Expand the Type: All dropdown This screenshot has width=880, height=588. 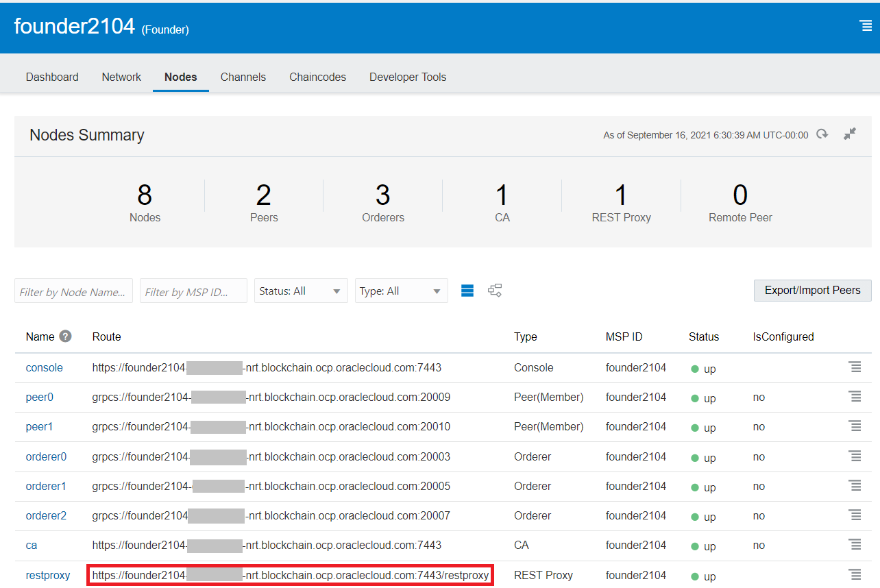click(401, 291)
